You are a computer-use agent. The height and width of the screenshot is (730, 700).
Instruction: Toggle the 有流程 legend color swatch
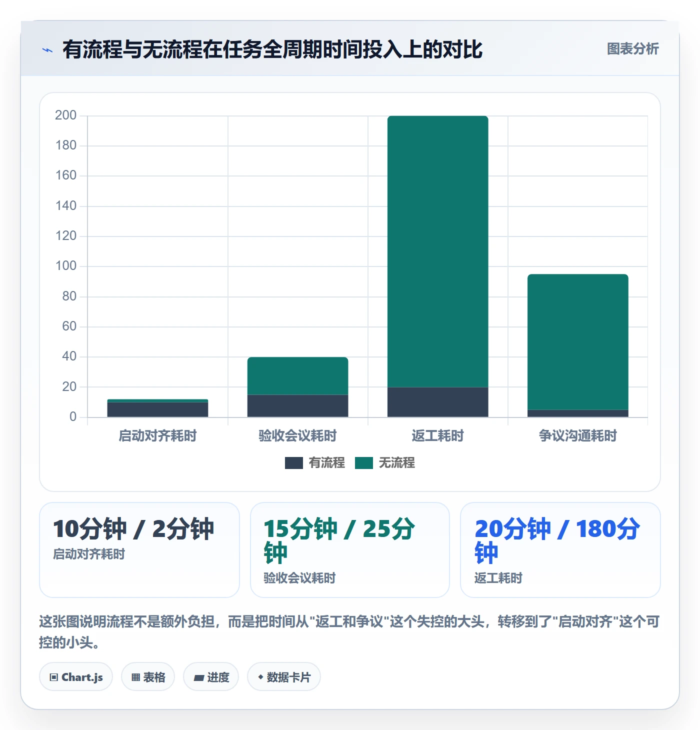(294, 463)
